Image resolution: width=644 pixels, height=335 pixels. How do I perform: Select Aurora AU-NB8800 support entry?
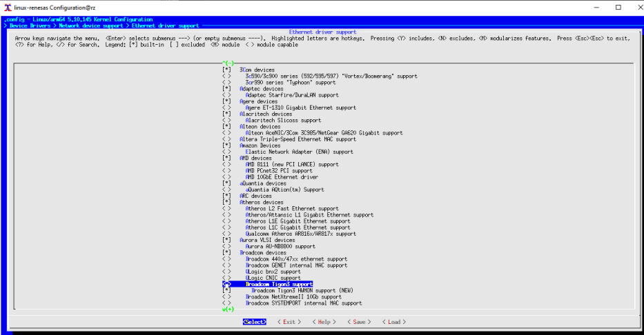pyautogui.click(x=280, y=247)
